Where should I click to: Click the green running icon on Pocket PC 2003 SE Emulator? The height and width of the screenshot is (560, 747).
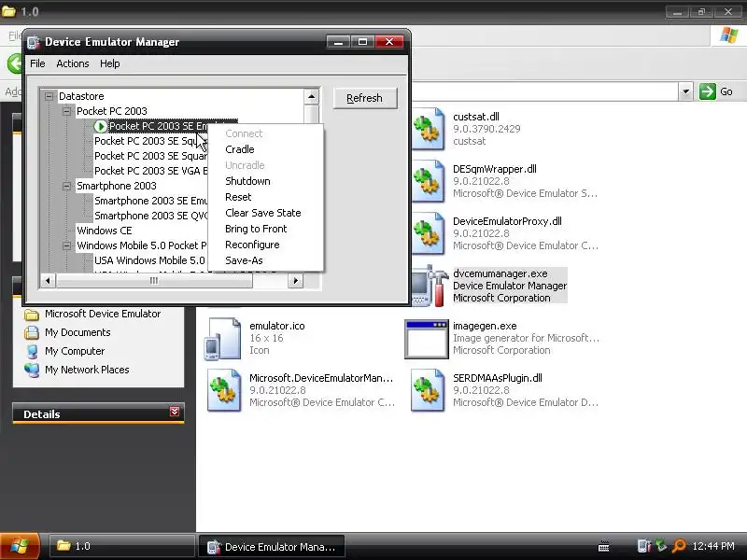pos(100,126)
